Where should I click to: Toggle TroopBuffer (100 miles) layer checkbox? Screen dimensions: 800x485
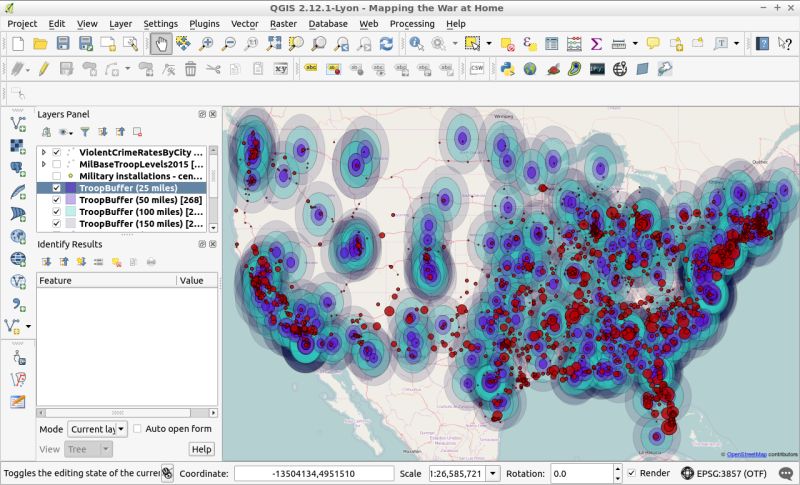pyautogui.click(x=57, y=212)
